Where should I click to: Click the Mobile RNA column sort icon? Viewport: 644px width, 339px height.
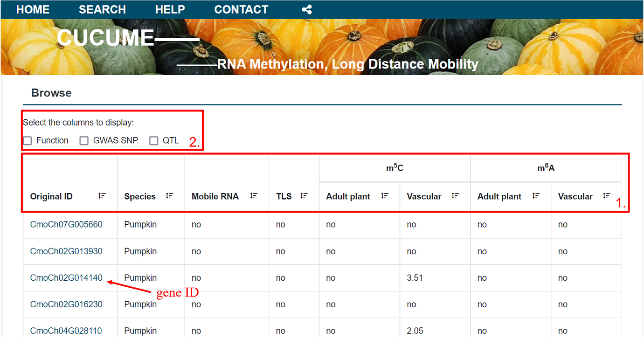tap(254, 196)
